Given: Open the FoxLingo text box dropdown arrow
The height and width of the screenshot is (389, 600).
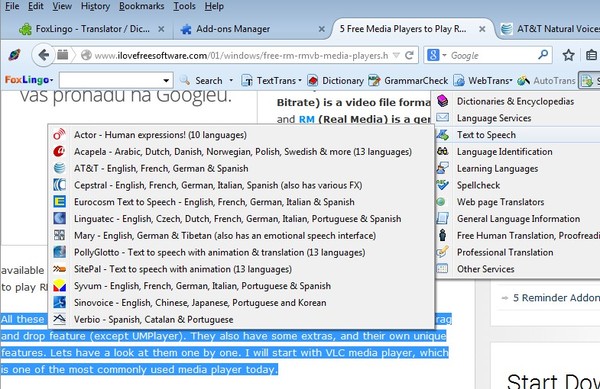Looking at the screenshot, I should pos(166,81).
